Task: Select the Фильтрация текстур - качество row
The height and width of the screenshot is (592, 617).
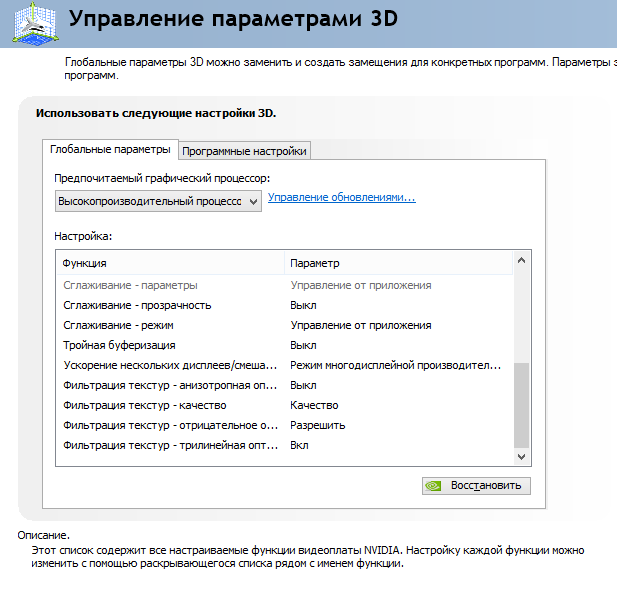Action: tap(285, 405)
